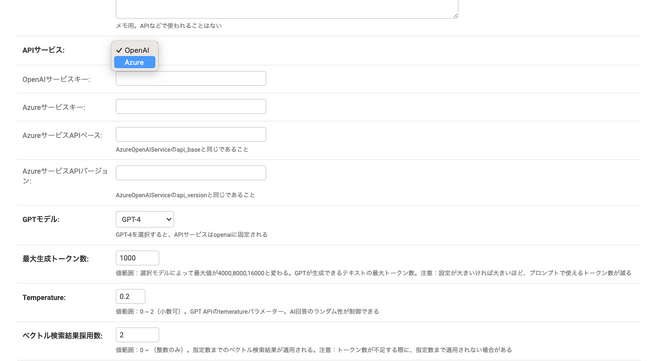Click the ベクトル検索結果採用数 label

coord(63,336)
